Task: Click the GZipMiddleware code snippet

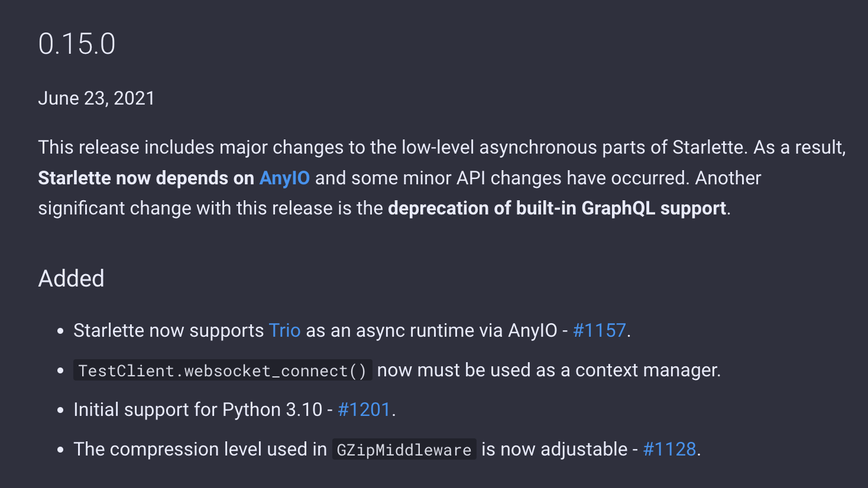Action: (404, 450)
